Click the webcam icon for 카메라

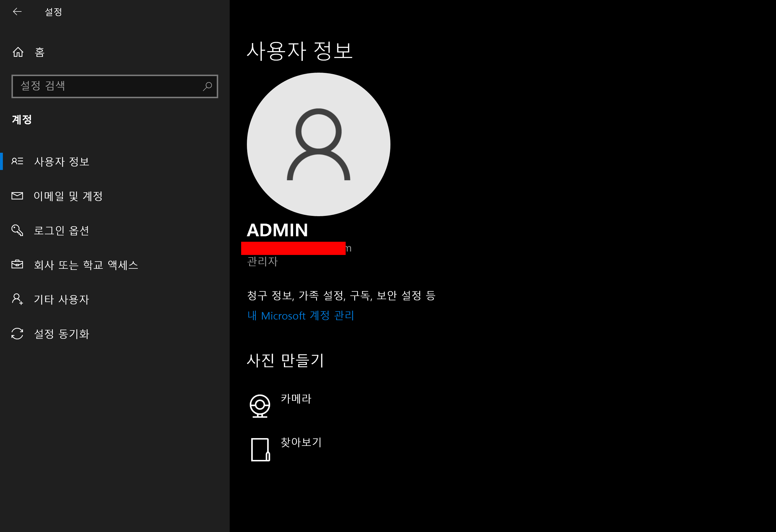(x=260, y=406)
